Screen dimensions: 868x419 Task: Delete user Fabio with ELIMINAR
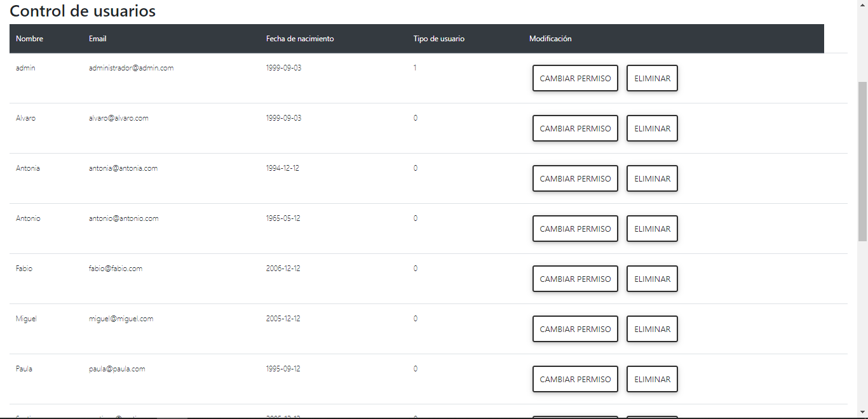point(652,279)
